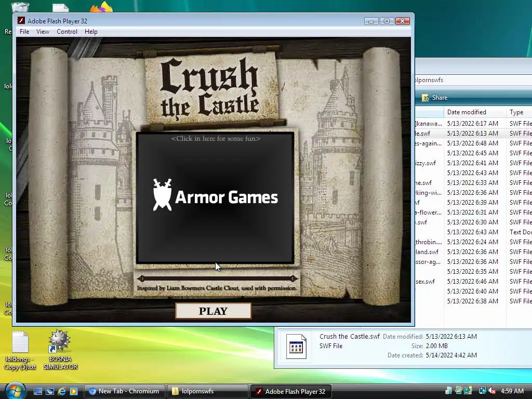Click the PLAY button in the game
Screen dimensions: 532x399
click(214, 311)
